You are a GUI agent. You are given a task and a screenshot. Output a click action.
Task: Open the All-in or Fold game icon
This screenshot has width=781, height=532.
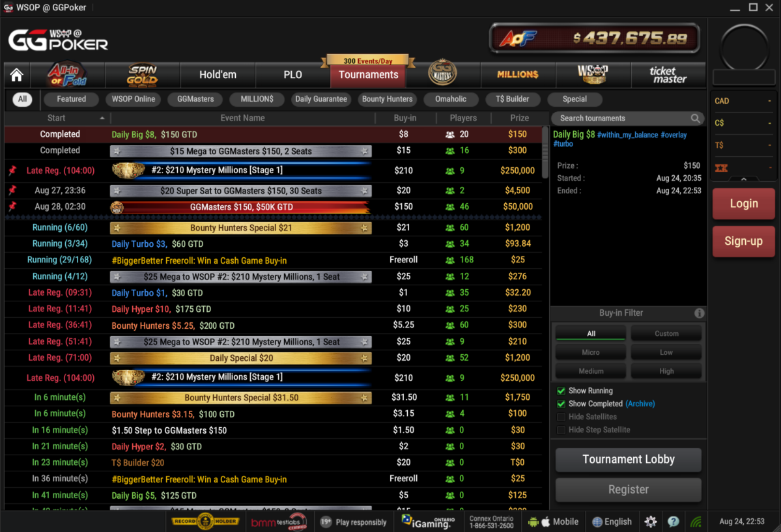[67, 75]
